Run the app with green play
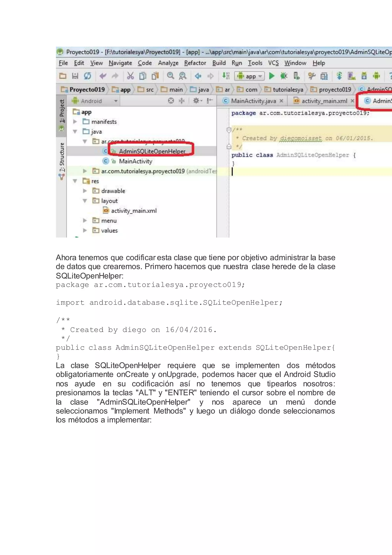Screen dimensions: 392x555 coord(272,76)
